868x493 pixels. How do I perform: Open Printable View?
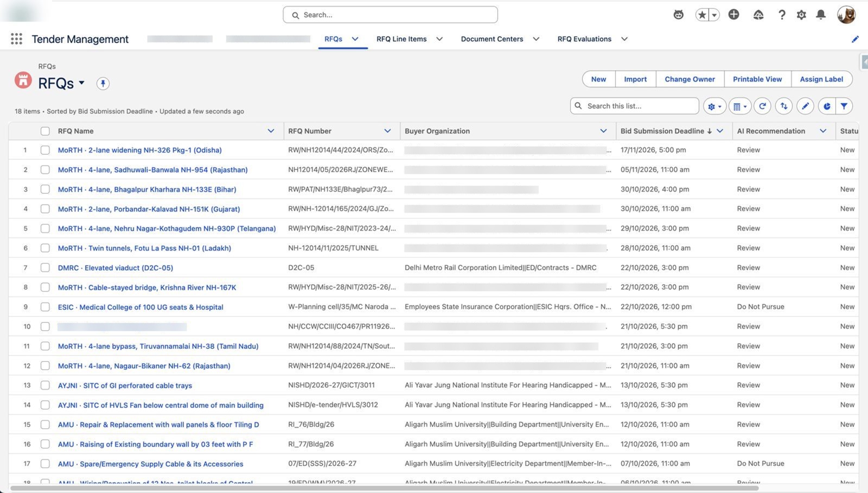tap(757, 79)
